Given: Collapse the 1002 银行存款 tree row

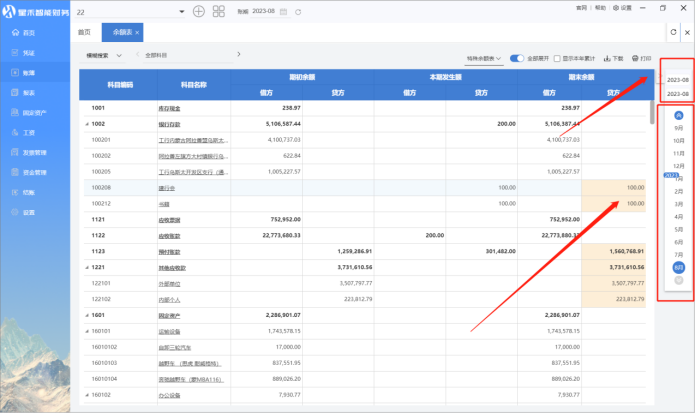Looking at the screenshot, I should pos(85,124).
